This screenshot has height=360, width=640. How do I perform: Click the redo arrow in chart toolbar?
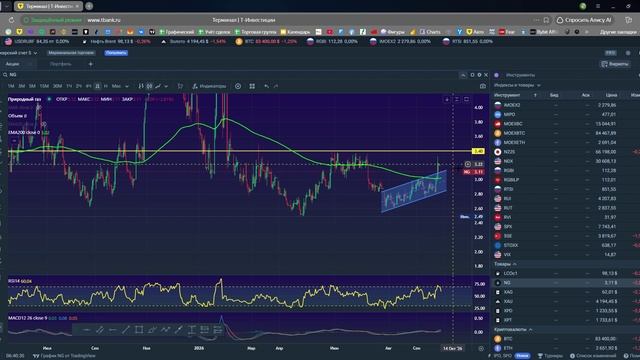276,86
